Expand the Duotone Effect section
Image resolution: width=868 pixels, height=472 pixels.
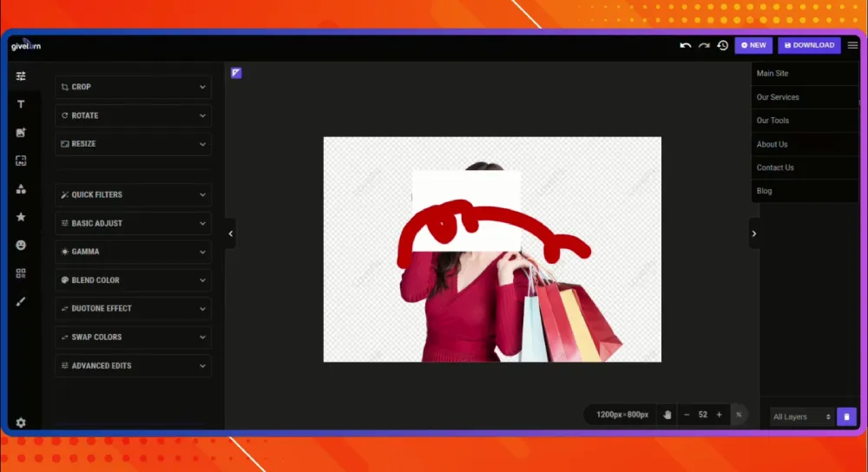[x=133, y=309]
